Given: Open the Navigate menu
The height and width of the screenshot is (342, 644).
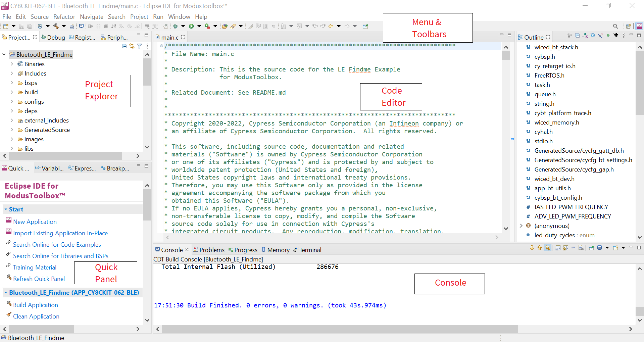Looking at the screenshot, I should pyautogui.click(x=92, y=16).
